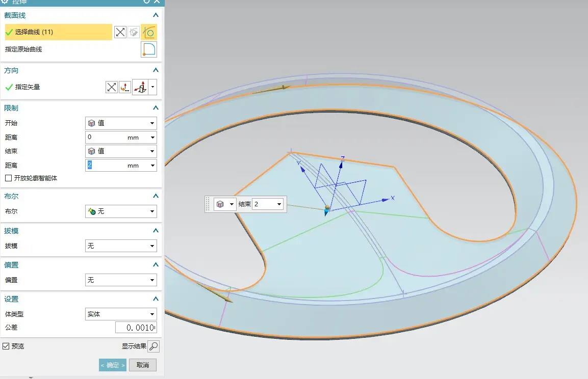Click the Y axis arrowhead of the coordinate triad

302,169
